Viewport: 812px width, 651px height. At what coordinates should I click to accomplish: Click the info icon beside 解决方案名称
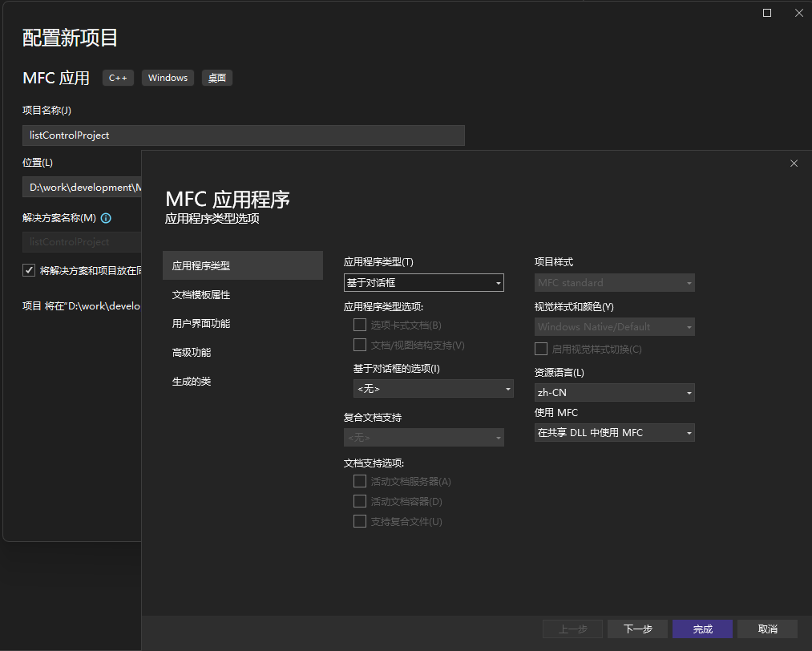(106, 218)
